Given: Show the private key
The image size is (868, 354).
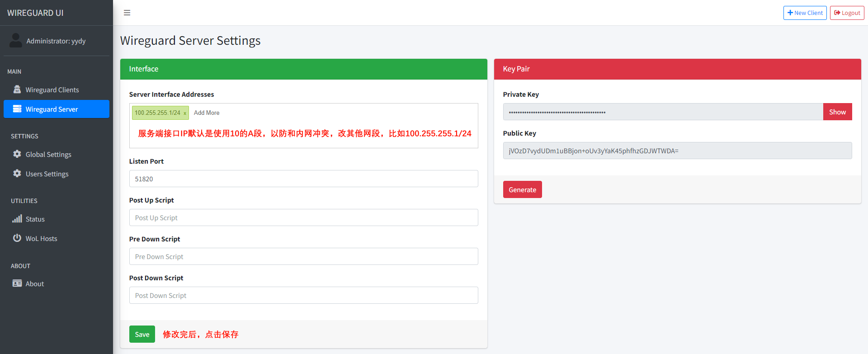Looking at the screenshot, I should 838,112.
